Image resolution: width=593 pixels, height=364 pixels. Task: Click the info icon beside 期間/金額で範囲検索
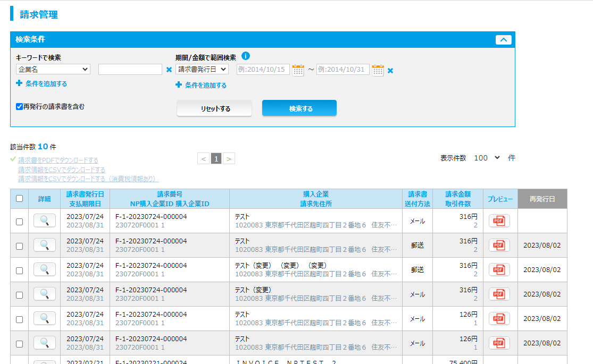pyautogui.click(x=246, y=56)
